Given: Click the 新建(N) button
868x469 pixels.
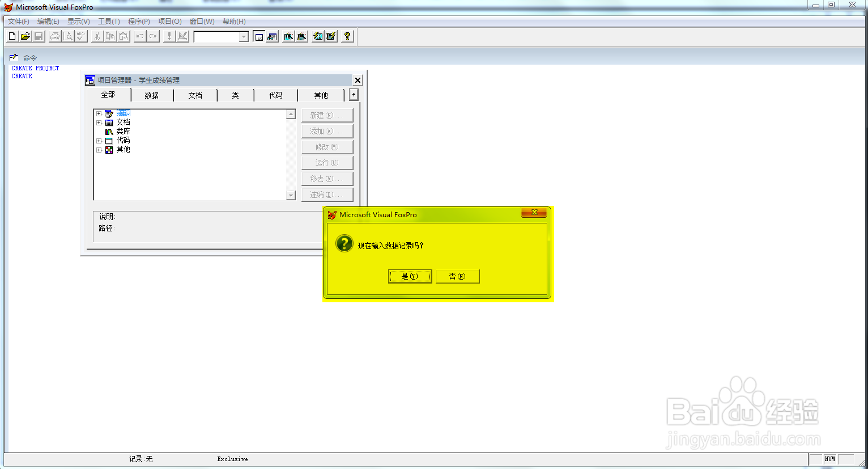Looking at the screenshot, I should tap(327, 115).
